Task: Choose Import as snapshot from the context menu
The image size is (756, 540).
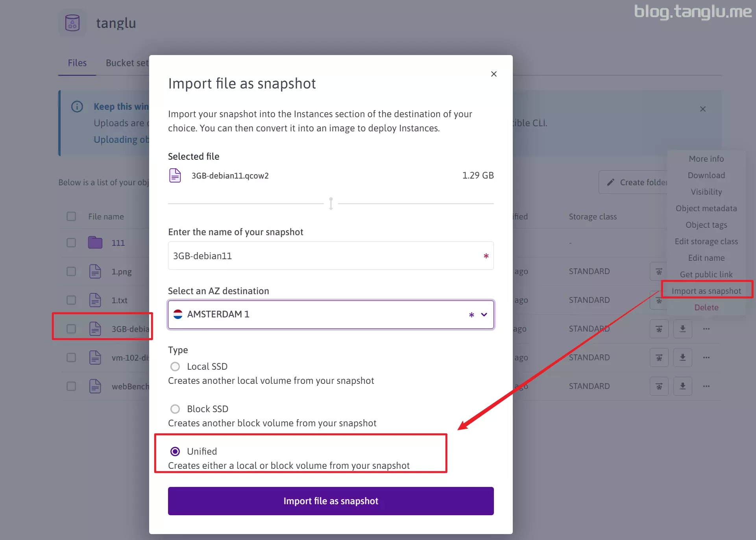Action: pyautogui.click(x=706, y=291)
